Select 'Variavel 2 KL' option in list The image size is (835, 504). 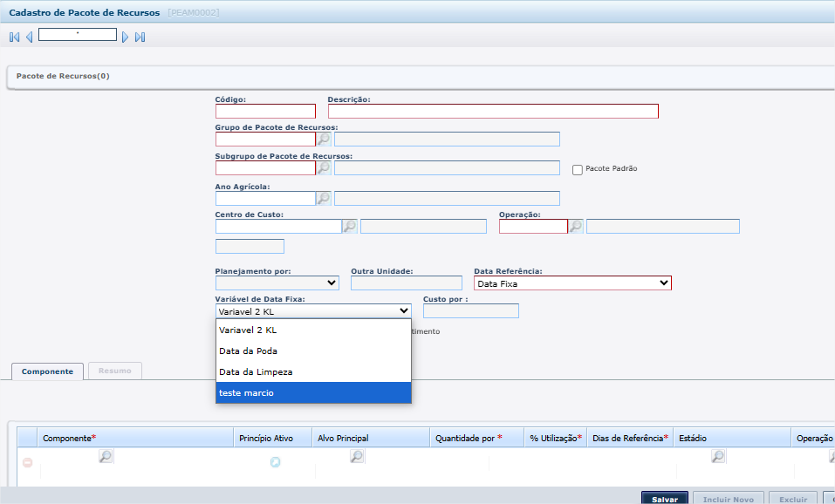pos(313,330)
